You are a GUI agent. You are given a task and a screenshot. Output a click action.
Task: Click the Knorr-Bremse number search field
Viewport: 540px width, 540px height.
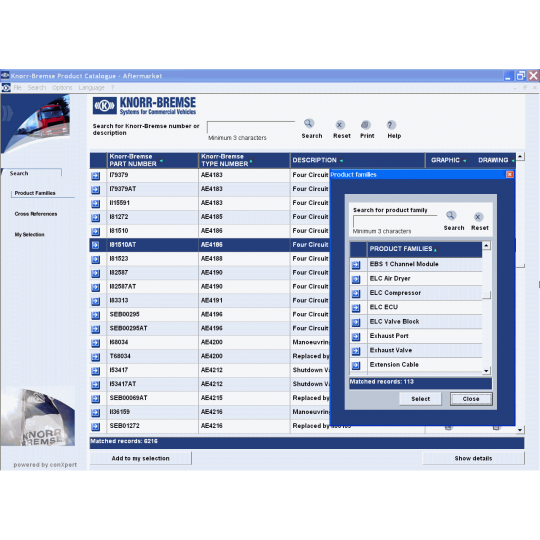coord(251,127)
